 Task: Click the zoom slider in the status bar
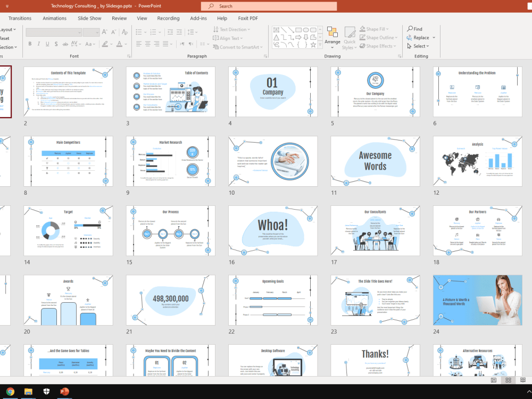tap(530, 380)
